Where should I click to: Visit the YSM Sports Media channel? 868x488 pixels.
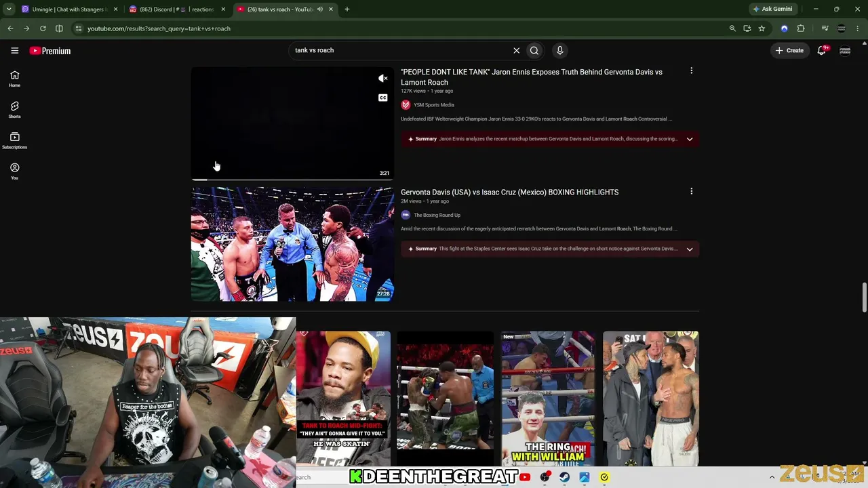[433, 105]
